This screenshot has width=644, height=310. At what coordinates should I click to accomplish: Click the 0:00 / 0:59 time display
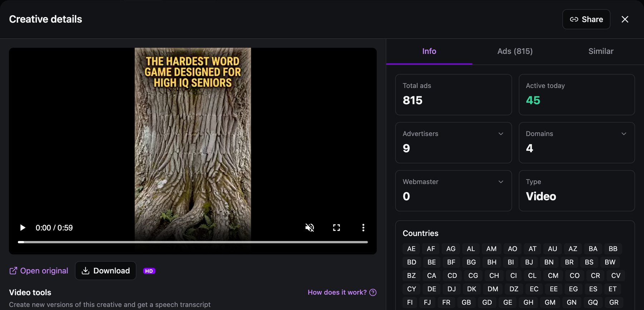[54, 228]
